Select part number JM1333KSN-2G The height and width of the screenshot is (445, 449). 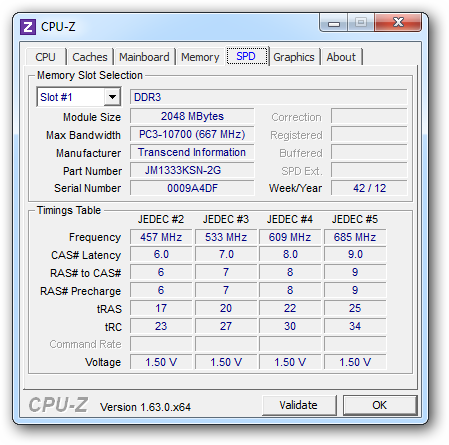coord(192,170)
